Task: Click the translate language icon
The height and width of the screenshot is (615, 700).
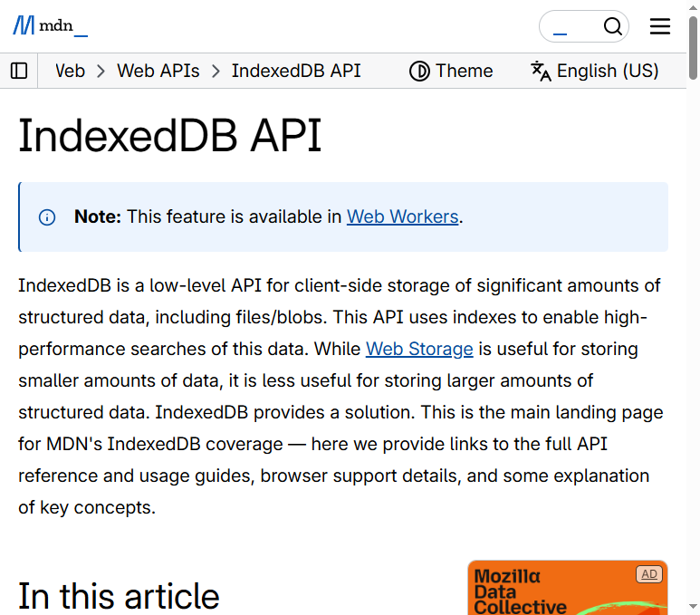Action: (541, 71)
